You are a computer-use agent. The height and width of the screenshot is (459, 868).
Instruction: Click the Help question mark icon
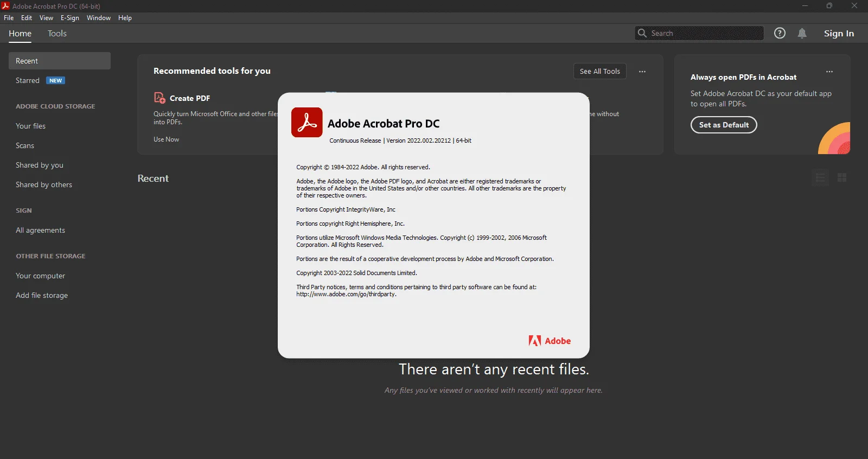[780, 33]
